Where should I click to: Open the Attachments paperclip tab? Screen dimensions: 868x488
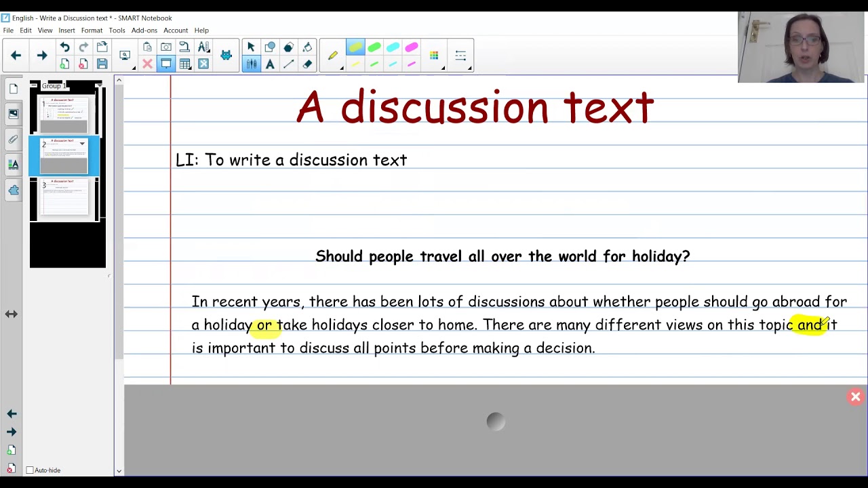point(13,139)
